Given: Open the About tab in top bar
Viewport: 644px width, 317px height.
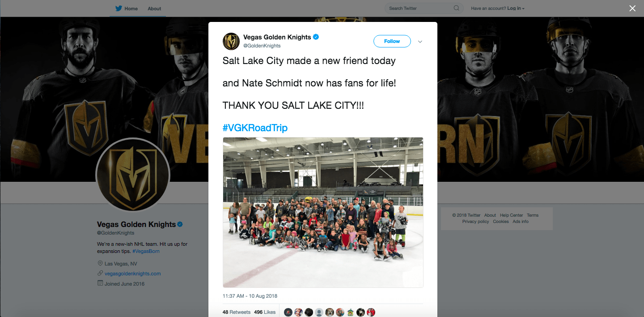Looking at the screenshot, I should click(154, 9).
